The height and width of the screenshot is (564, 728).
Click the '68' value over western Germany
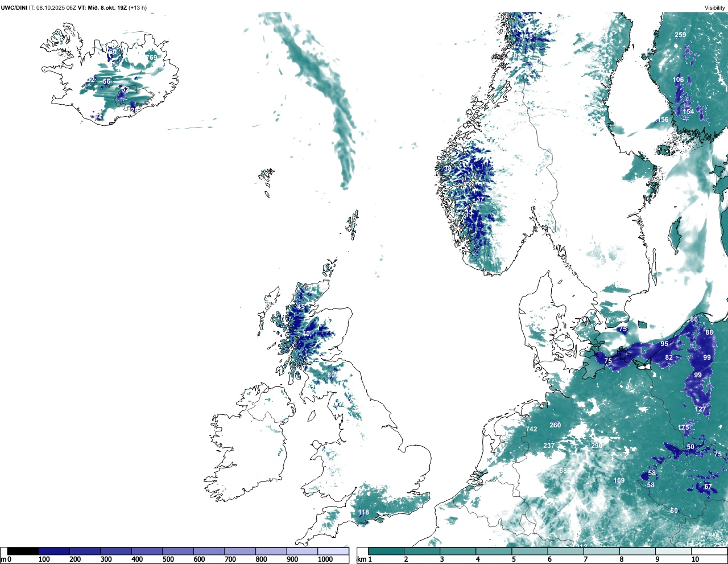(x=563, y=471)
